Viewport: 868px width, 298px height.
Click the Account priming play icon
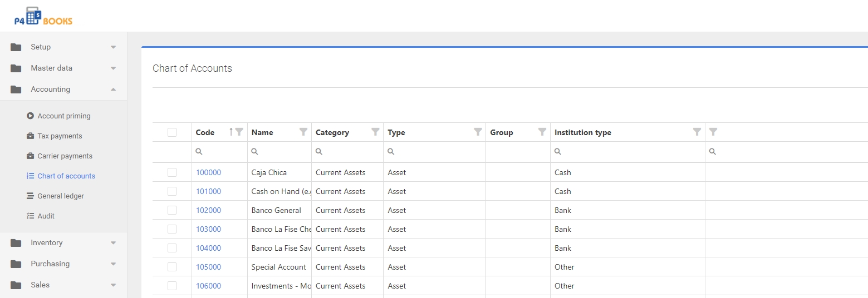click(30, 116)
